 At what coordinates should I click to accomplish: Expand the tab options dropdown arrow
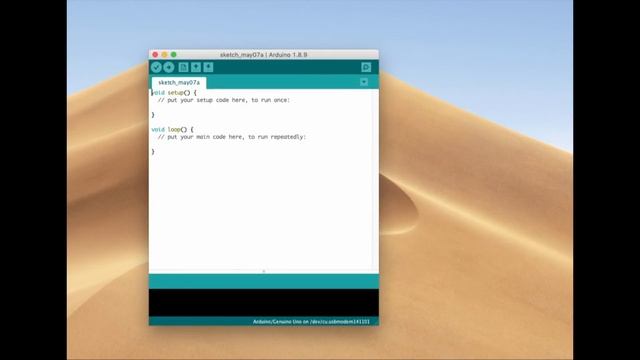click(x=364, y=82)
